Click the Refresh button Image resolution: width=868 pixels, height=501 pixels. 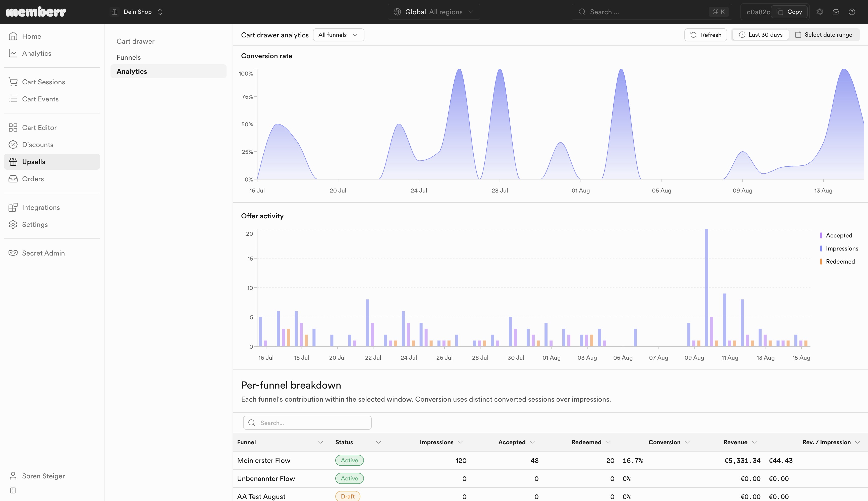pyautogui.click(x=706, y=35)
